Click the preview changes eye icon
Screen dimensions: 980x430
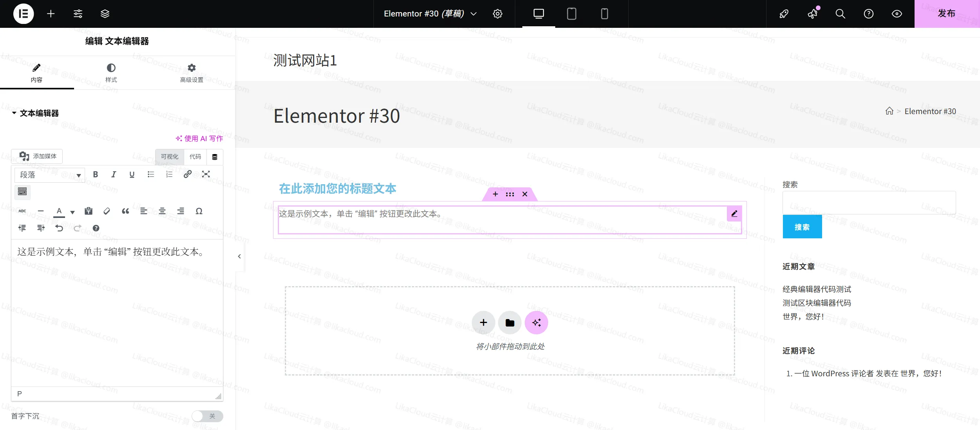[x=896, y=14]
